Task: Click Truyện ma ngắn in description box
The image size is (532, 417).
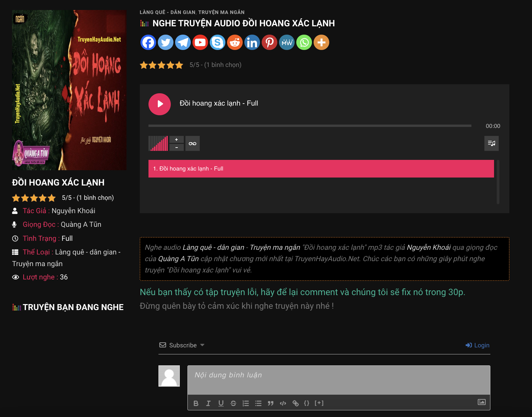Action: point(275,247)
